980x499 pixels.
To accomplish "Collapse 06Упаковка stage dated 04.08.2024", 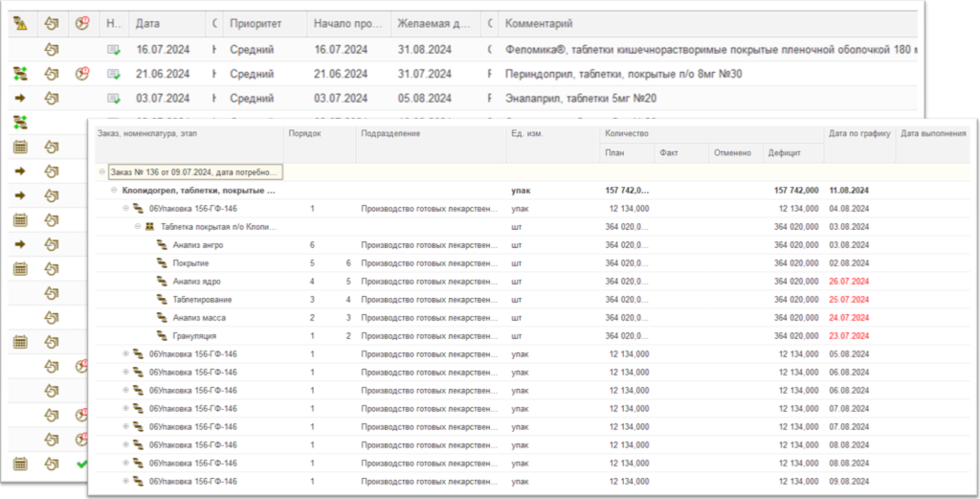I will click(x=125, y=208).
